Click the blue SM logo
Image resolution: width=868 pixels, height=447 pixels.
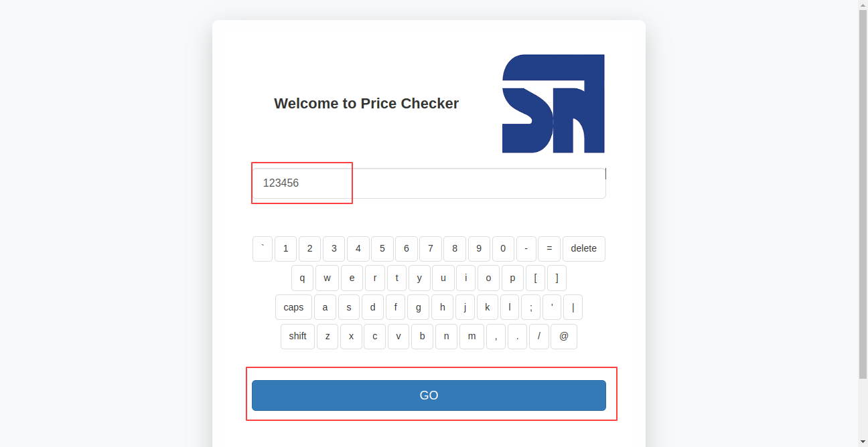tap(553, 104)
